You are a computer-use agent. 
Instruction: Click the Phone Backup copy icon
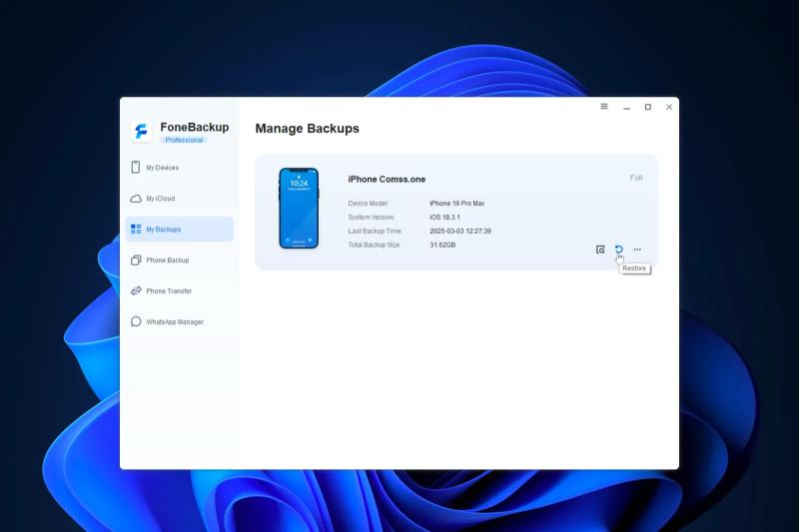[136, 261]
